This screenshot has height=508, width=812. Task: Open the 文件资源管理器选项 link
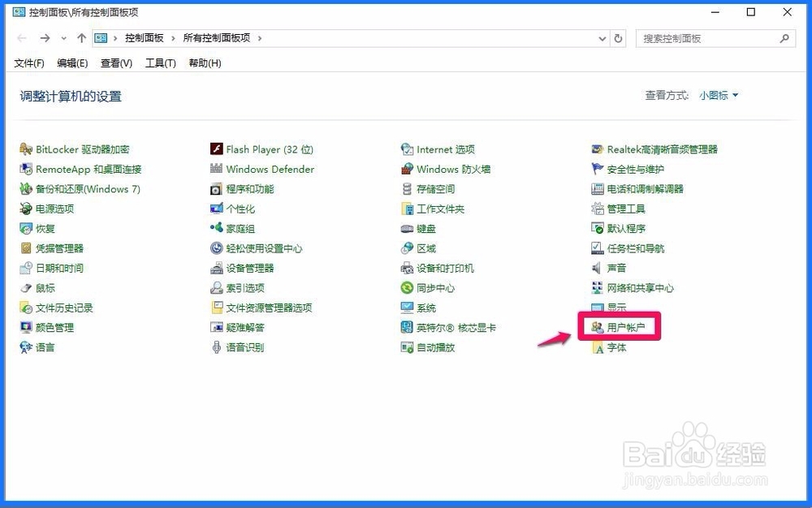click(270, 308)
